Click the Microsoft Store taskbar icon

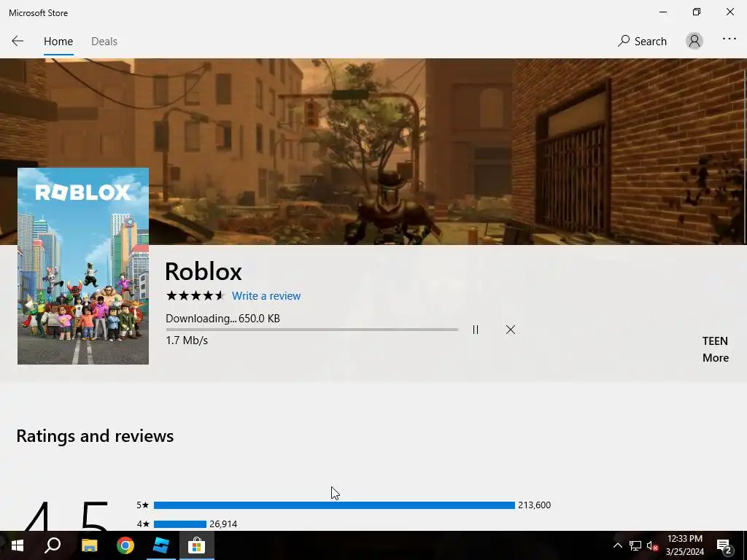(x=196, y=545)
